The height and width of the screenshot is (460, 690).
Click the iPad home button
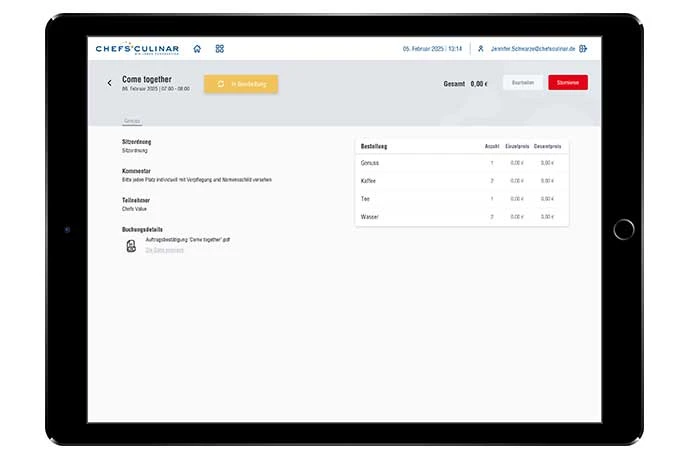pyautogui.click(x=624, y=230)
